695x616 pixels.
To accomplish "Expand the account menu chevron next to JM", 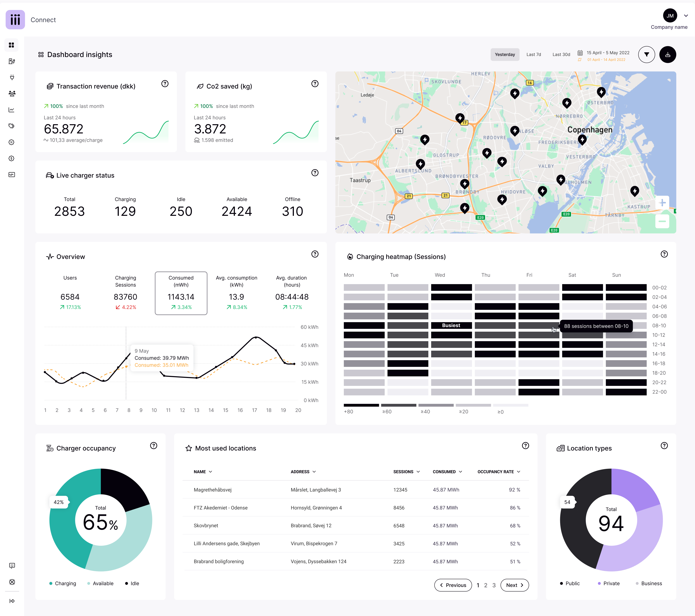I will (686, 16).
